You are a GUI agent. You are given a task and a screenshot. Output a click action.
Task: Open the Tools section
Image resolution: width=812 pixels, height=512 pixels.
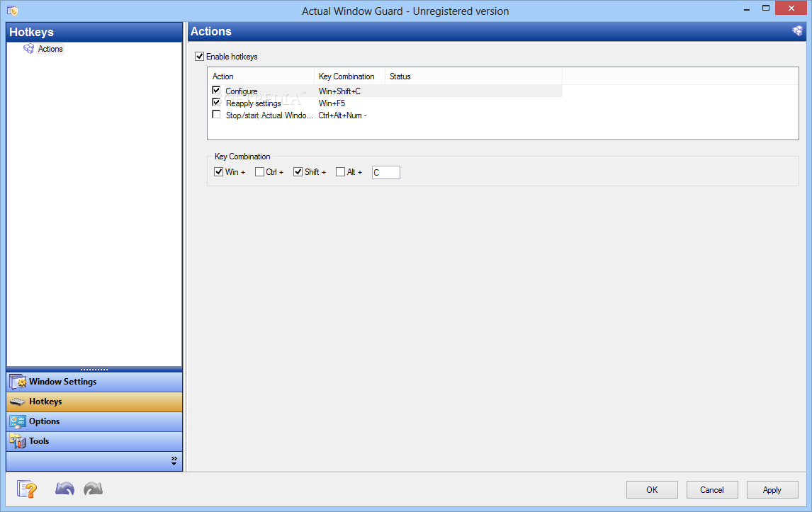94,441
